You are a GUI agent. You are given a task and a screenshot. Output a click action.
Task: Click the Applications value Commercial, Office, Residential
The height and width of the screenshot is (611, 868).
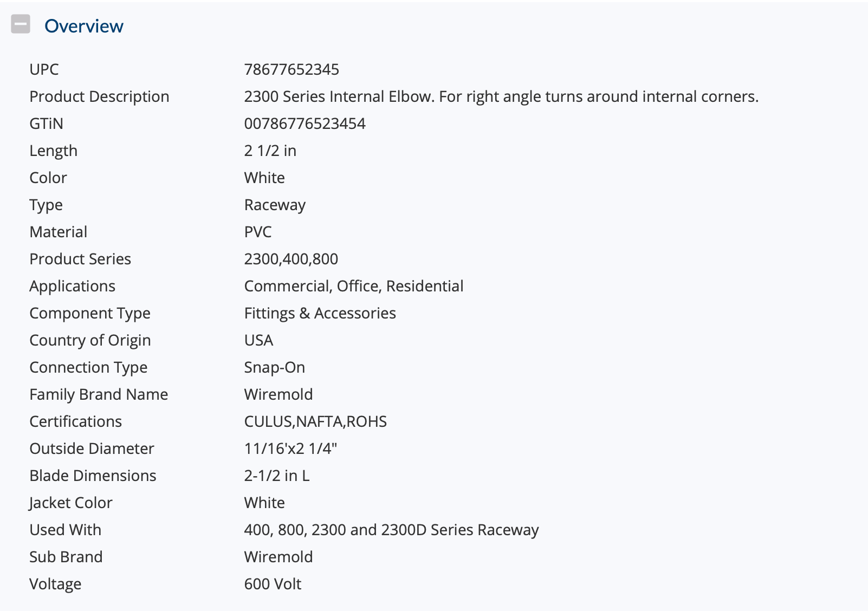tap(354, 286)
